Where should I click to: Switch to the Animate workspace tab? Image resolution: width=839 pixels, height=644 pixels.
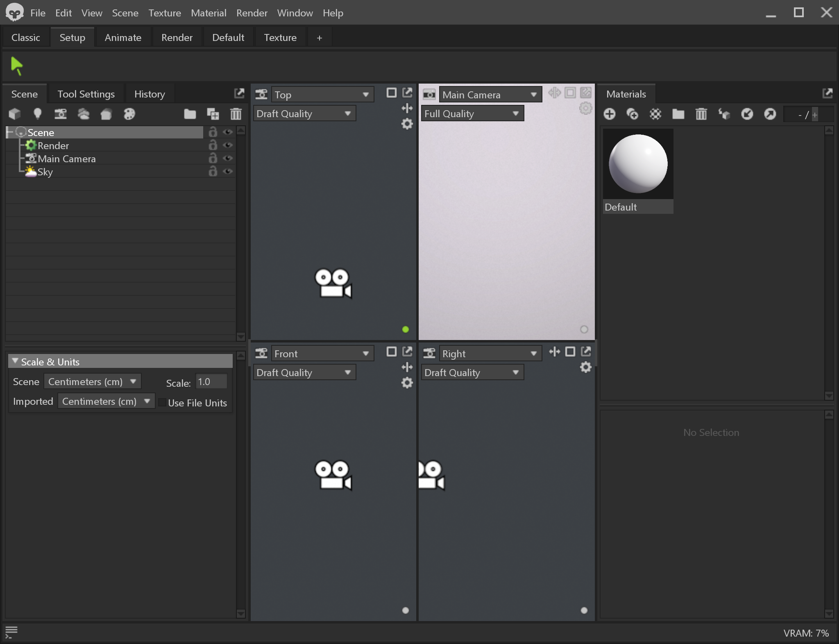[123, 37]
